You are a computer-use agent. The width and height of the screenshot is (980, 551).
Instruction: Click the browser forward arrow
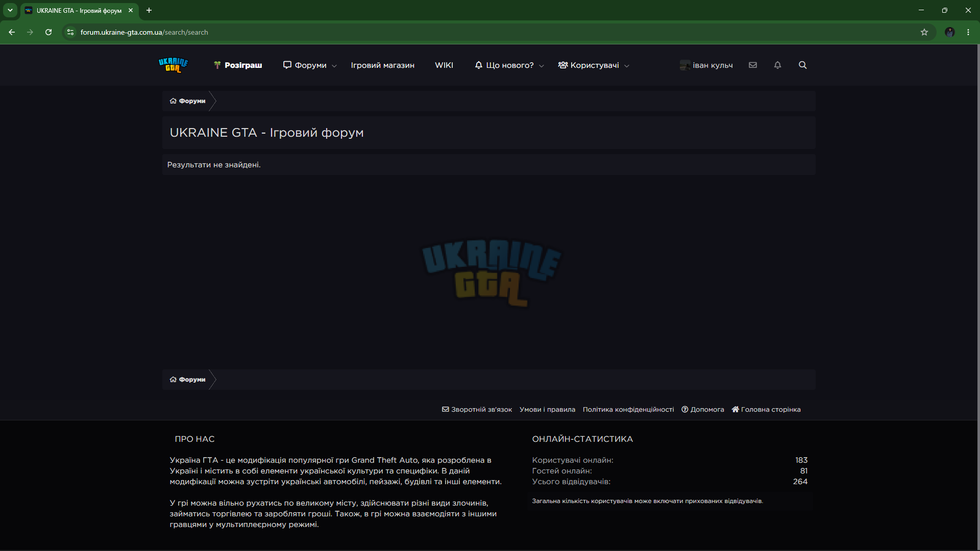click(30, 32)
